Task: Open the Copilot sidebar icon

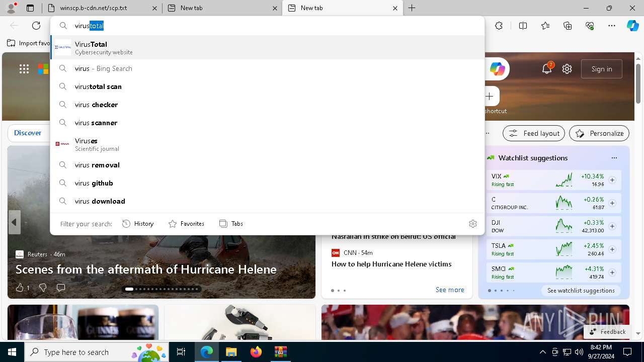Action: click(x=632, y=26)
